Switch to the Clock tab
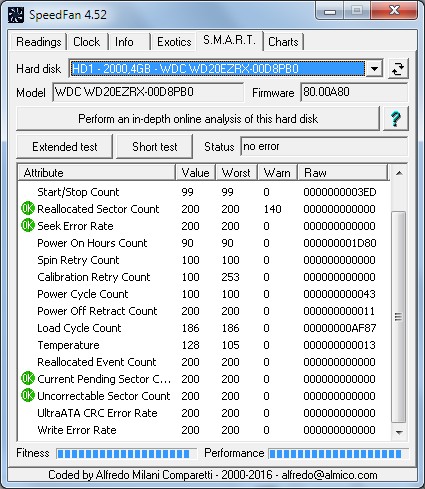The width and height of the screenshot is (425, 489). [86, 42]
